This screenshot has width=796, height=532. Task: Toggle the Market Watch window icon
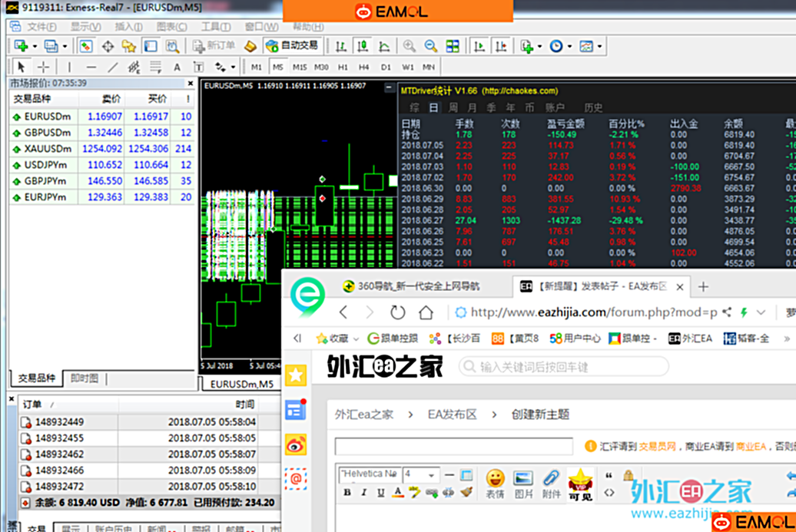coord(86,46)
